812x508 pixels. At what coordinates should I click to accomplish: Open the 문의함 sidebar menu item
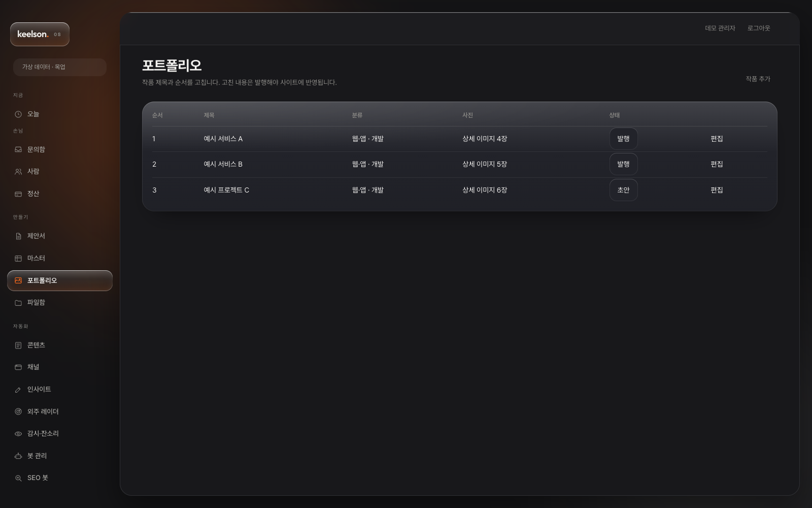point(60,150)
